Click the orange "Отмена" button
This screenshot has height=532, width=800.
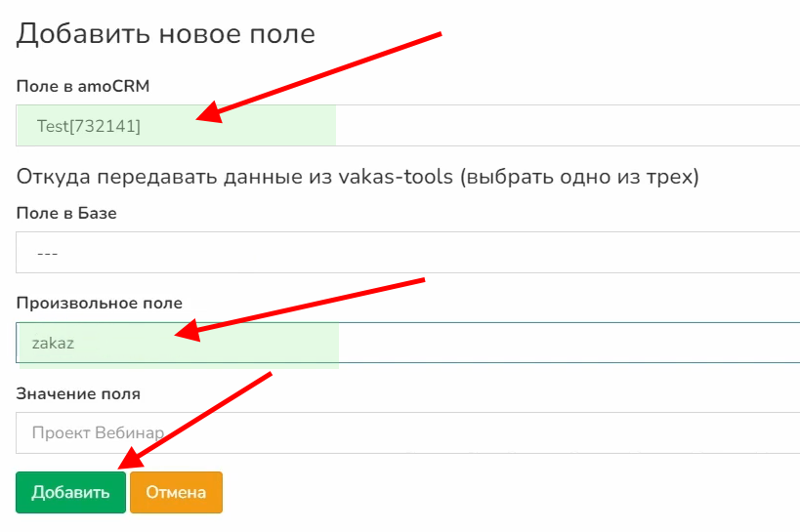[176, 492]
